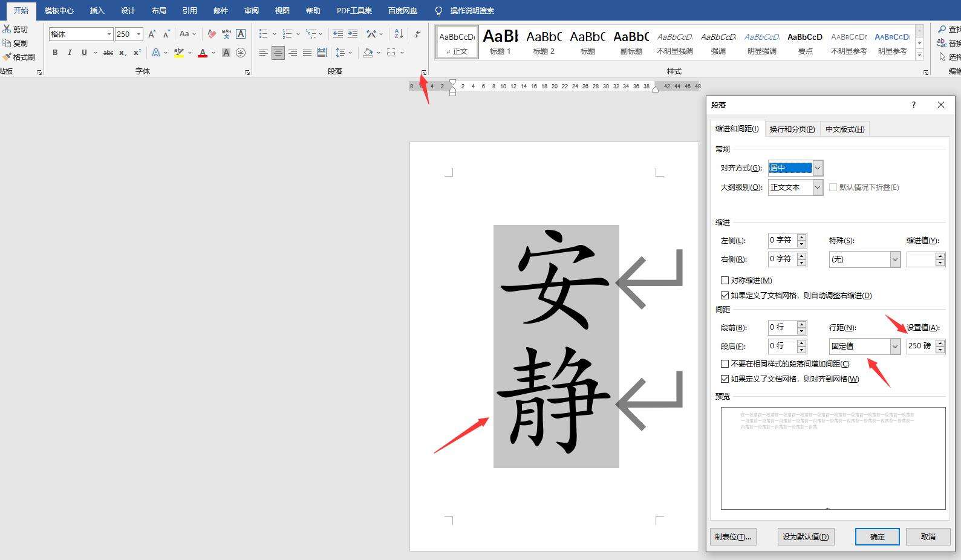The height and width of the screenshot is (560, 961).
Task: Apply paragraph shading fill bucket
Action: [x=368, y=53]
